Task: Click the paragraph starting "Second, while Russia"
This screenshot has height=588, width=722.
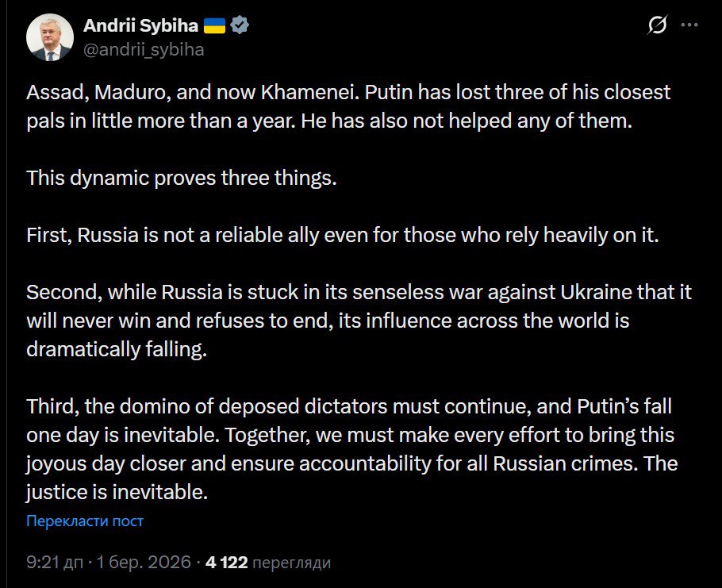Action: 359,321
